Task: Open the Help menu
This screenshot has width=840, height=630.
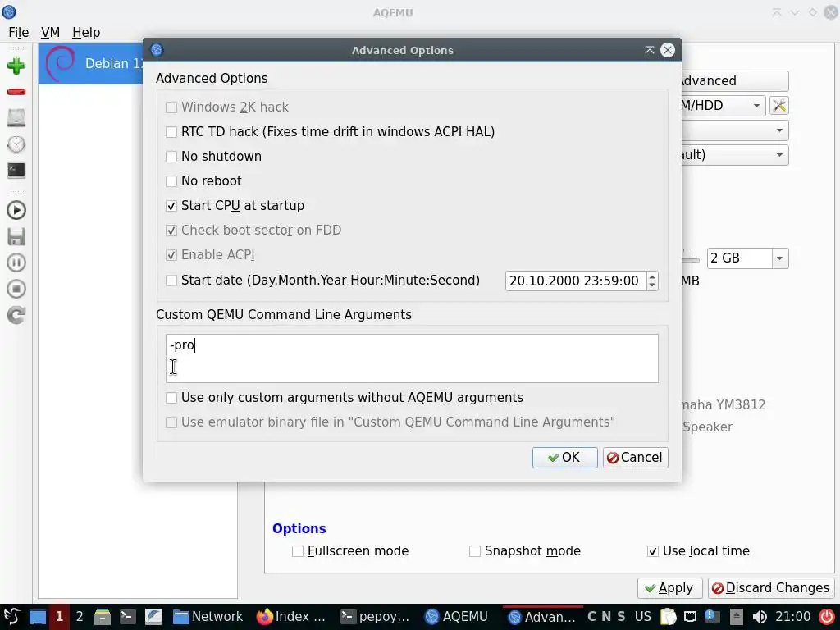Action: (86, 32)
